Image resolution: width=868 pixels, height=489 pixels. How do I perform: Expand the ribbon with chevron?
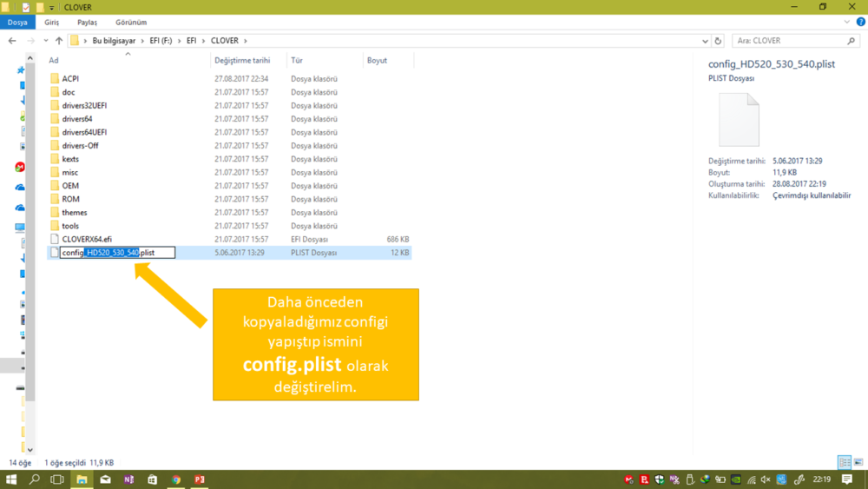848,22
